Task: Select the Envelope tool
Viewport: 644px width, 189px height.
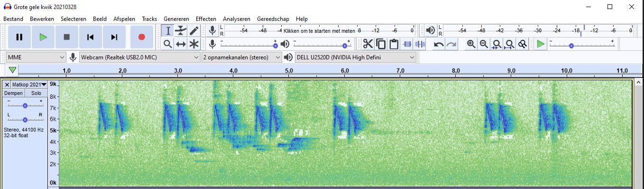Action: 181,31
